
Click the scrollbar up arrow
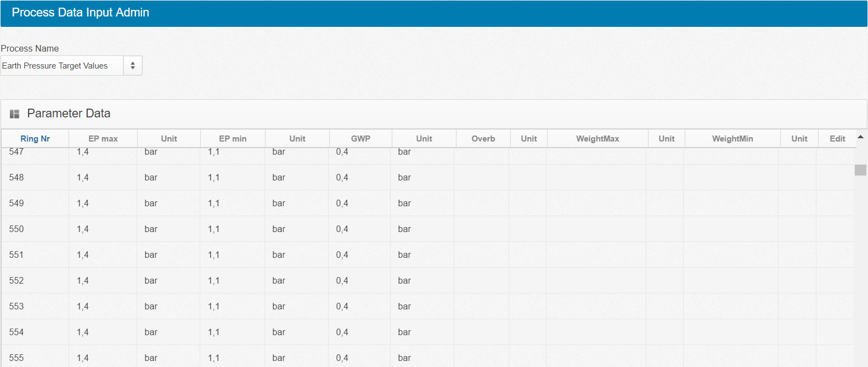(x=860, y=137)
